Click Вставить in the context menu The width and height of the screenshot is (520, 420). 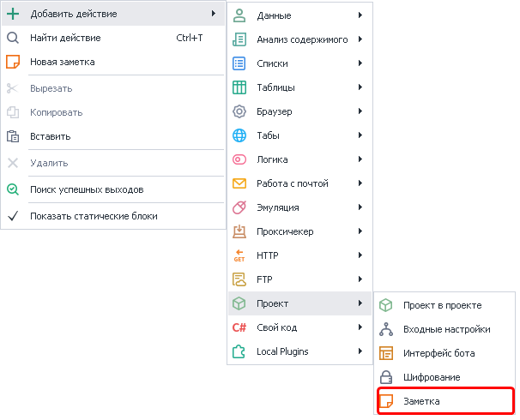click(x=51, y=136)
